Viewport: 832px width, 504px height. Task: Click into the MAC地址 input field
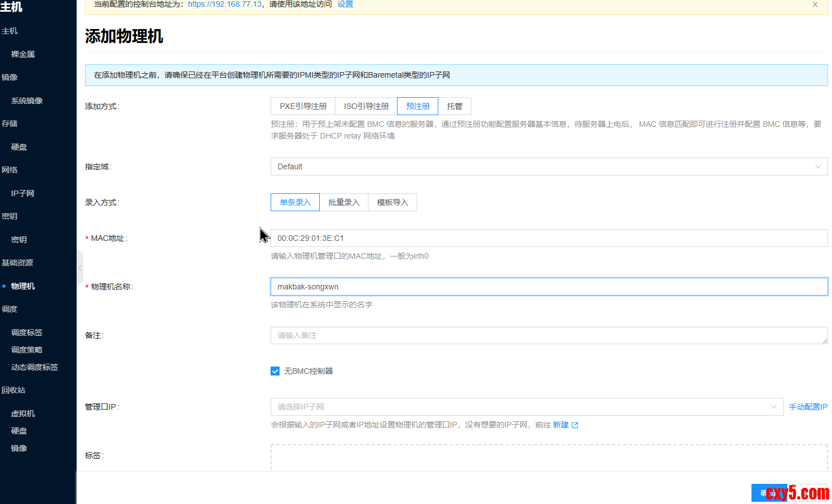[549, 238]
